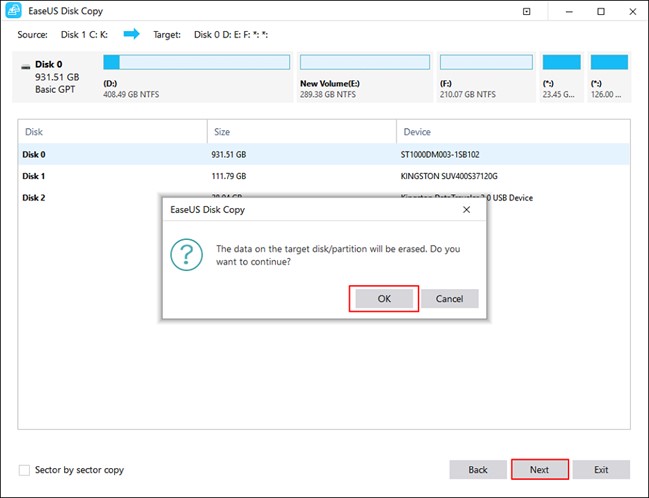
Task: Click KINGSTON SUV400S37120G device name
Action: pyautogui.click(x=449, y=176)
